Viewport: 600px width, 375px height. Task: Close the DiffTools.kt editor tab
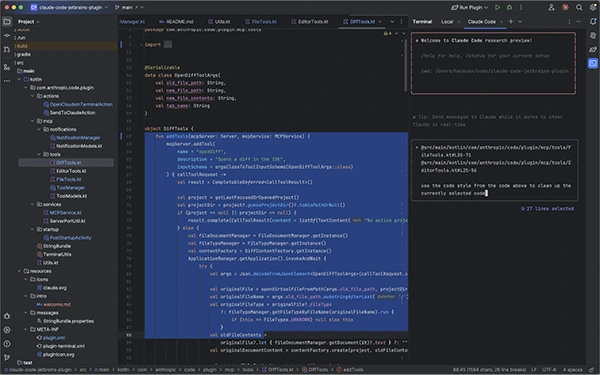pyautogui.click(x=380, y=22)
